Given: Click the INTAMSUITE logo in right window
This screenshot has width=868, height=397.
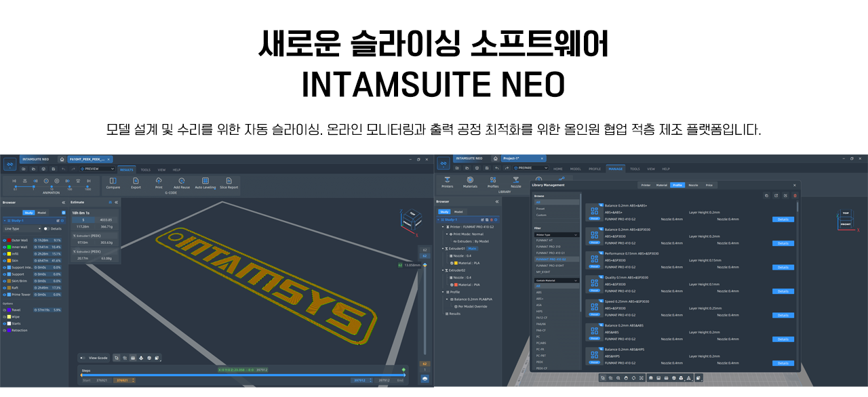Looking at the screenshot, I should click(443, 163).
